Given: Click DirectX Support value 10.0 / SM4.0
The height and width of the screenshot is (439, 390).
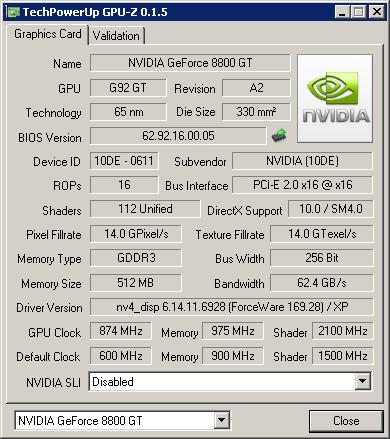Looking at the screenshot, I should pos(331,209).
